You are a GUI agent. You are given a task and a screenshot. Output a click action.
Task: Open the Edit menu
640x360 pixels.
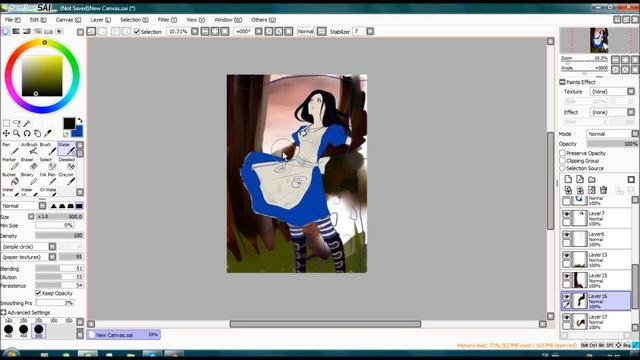point(38,20)
